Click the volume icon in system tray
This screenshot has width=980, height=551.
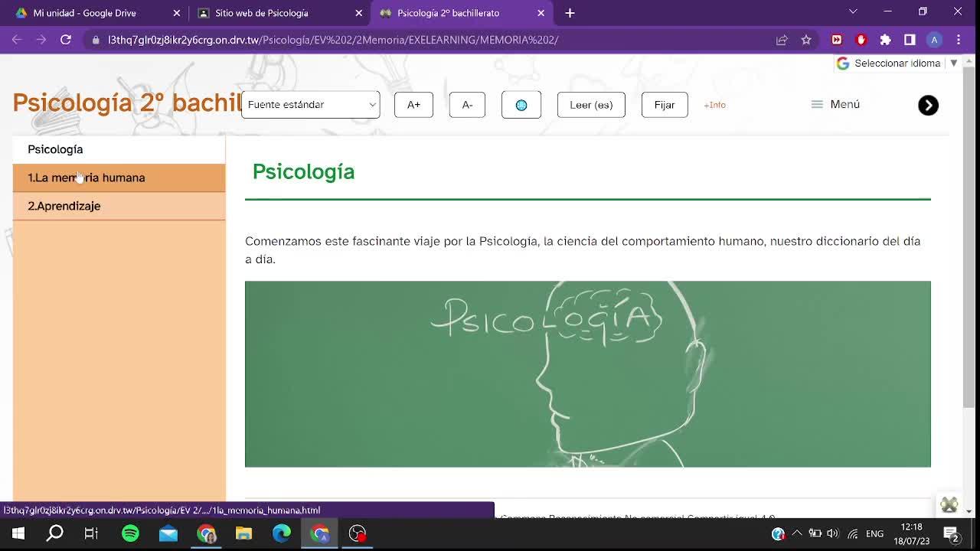pyautogui.click(x=833, y=533)
